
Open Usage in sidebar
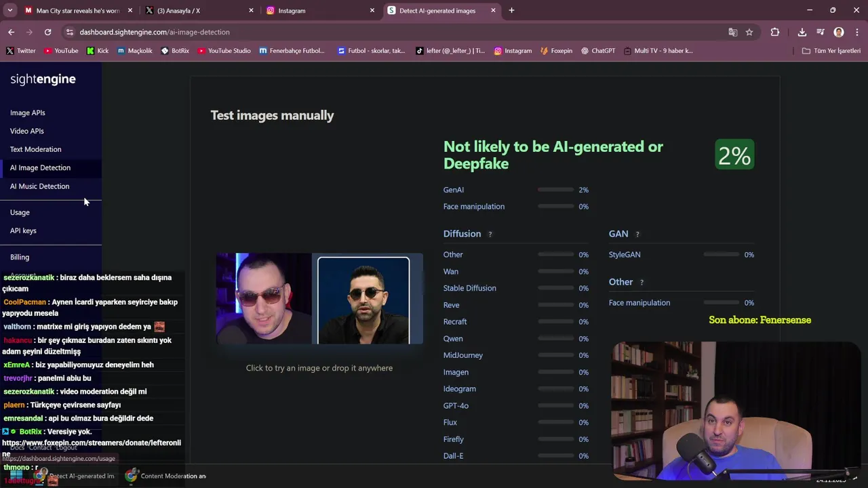20,212
